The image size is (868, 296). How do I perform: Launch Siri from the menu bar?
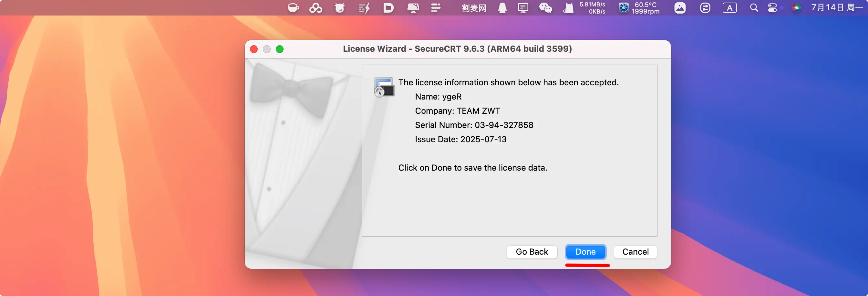796,8
